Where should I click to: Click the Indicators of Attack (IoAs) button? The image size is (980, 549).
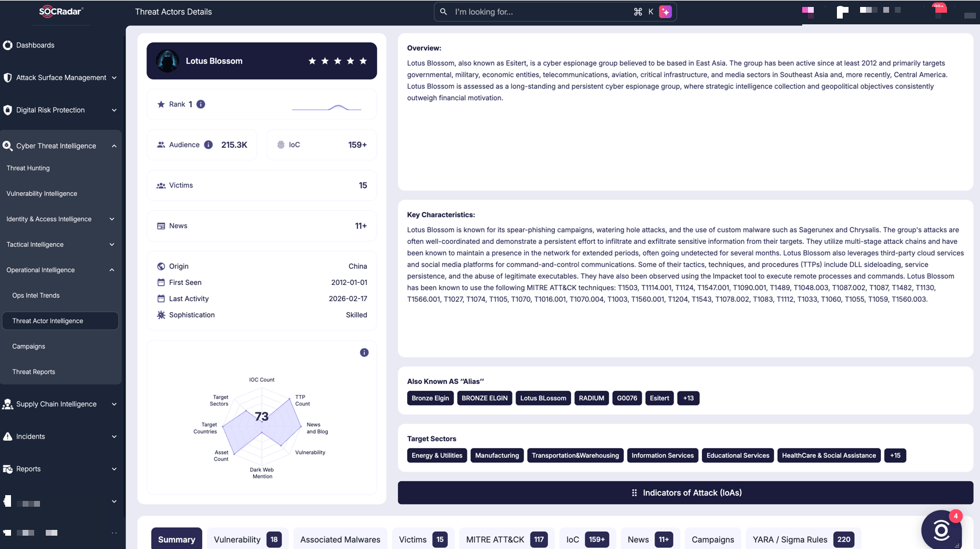(685, 493)
